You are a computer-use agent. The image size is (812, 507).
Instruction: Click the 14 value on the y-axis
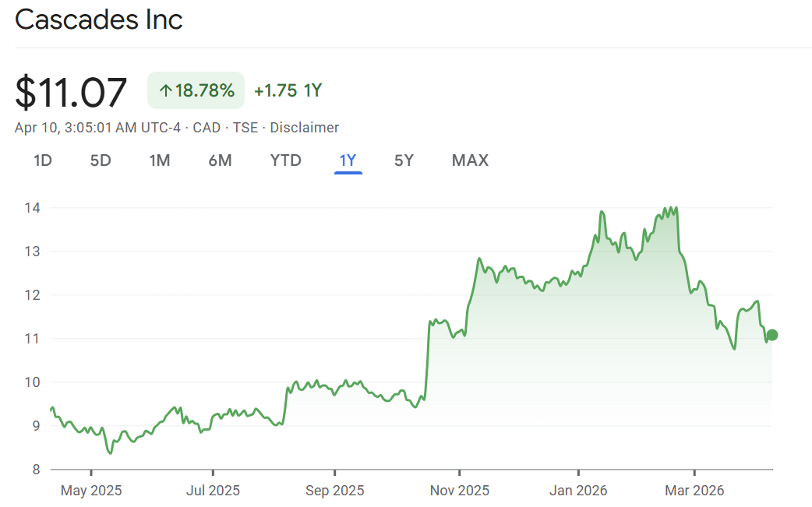tap(33, 208)
